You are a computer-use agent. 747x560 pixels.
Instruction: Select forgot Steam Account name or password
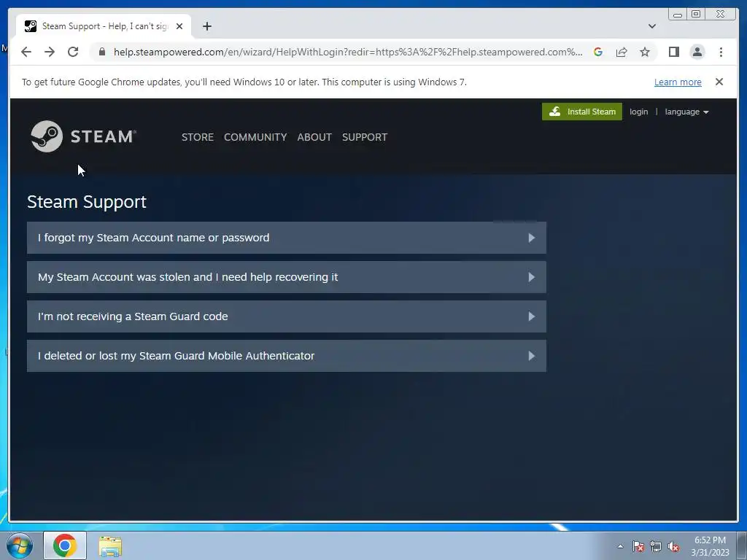pyautogui.click(x=286, y=238)
